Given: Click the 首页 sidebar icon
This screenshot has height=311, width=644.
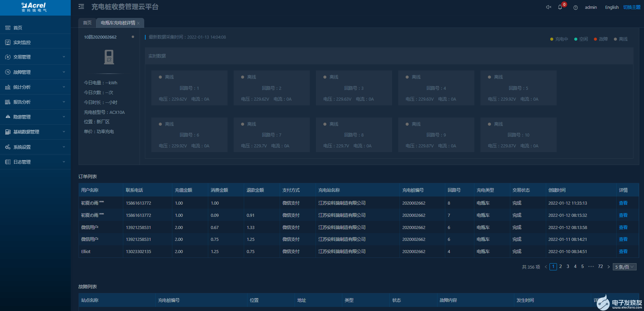Looking at the screenshot, I should (x=8, y=28).
